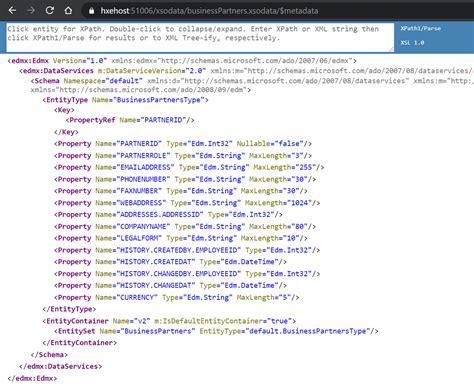474x392 pixels.
Task: Select the Property HISTORY.CHANGEDBY.EMPLOYEEID row
Action: click(187, 274)
